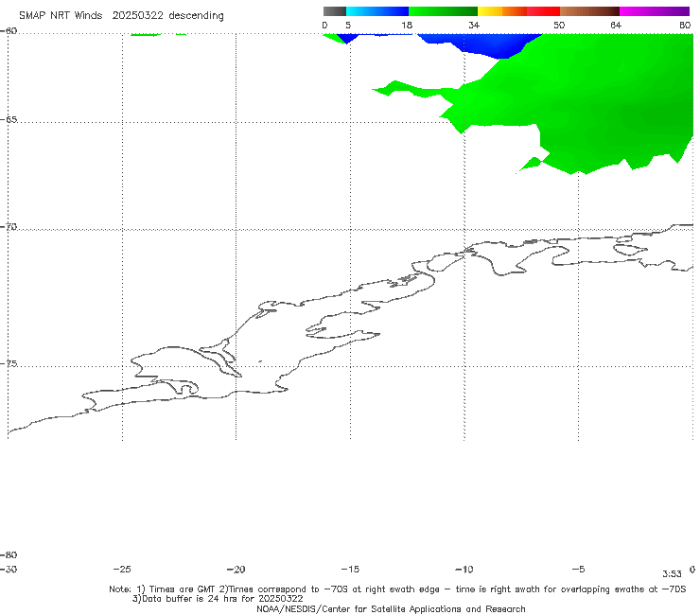Image resolution: width=700 pixels, height=615 pixels.
Task: Click the longitude label "-20"
Action: point(236,569)
